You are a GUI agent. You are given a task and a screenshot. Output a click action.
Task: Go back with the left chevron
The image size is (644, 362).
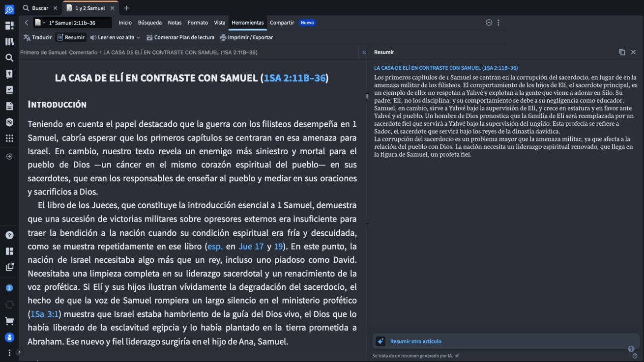27,23
